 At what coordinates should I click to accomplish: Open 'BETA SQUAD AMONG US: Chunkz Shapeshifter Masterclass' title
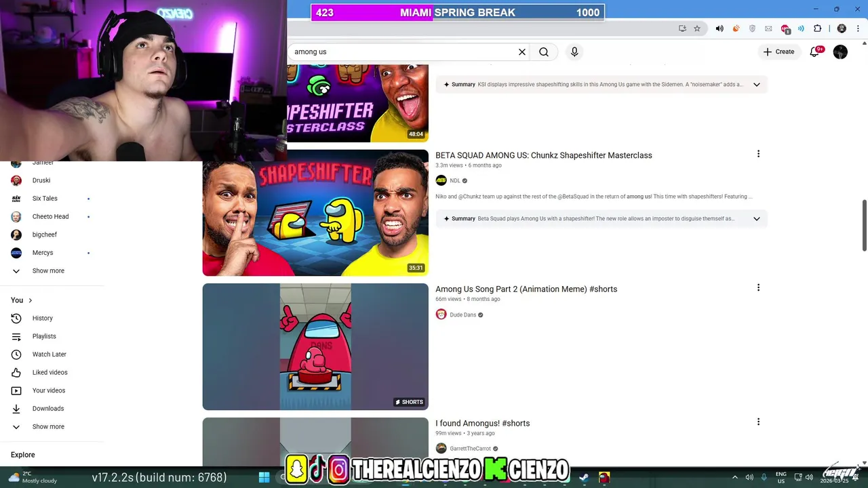coord(544,155)
